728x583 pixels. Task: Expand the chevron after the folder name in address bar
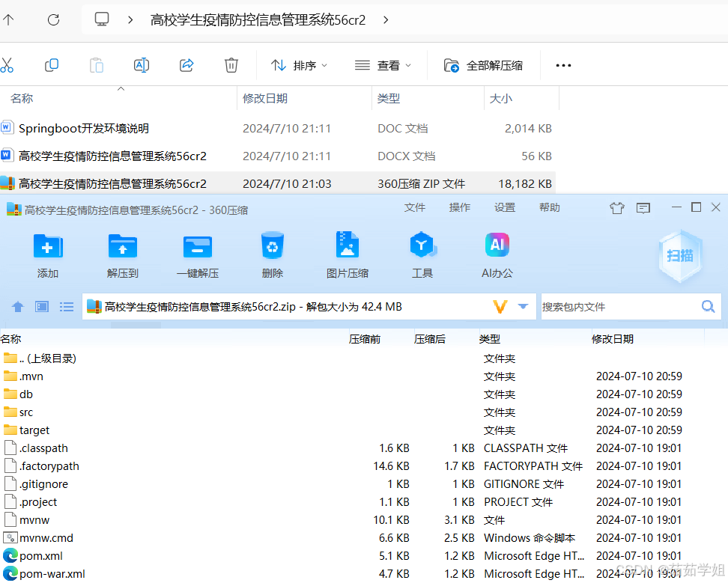click(x=386, y=20)
